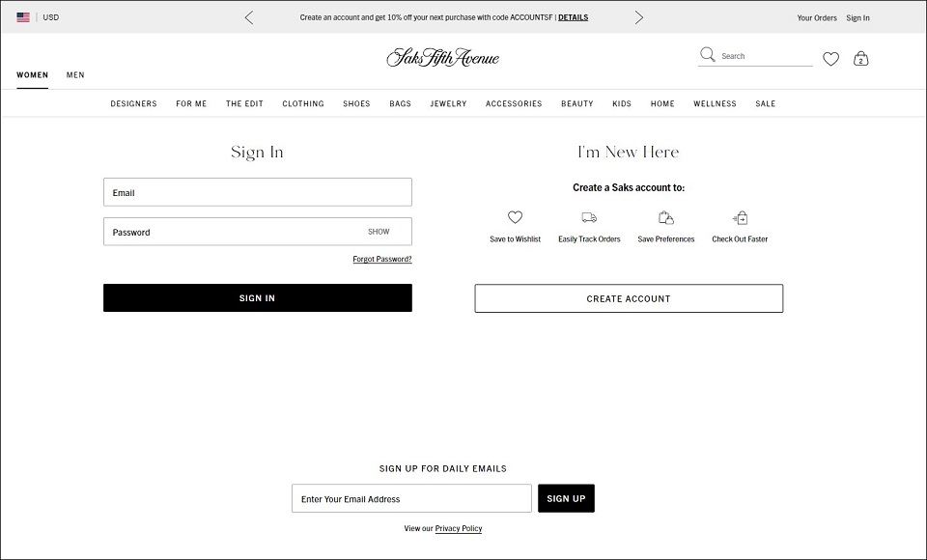Click the CREATE ACCOUNT button
Viewport: 927px width, 560px height.
(629, 298)
